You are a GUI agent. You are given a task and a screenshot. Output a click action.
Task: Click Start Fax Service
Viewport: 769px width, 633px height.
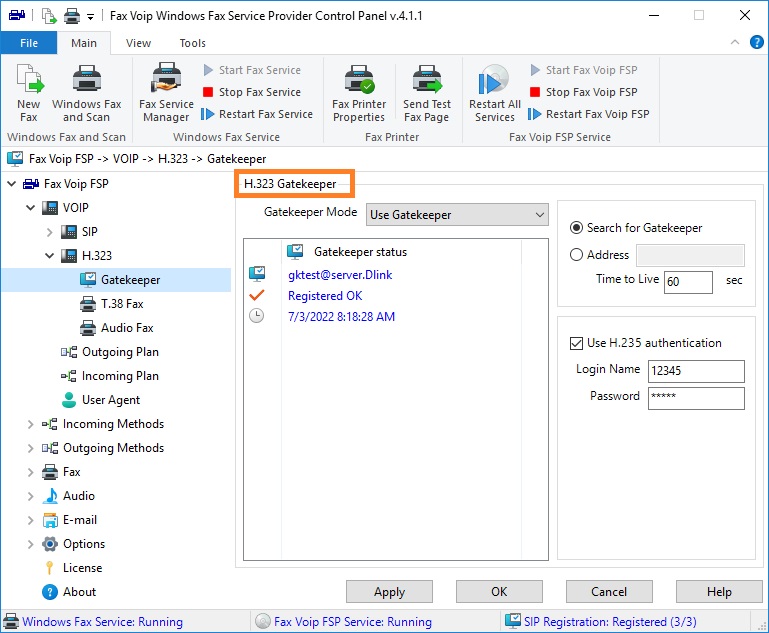tap(252, 70)
